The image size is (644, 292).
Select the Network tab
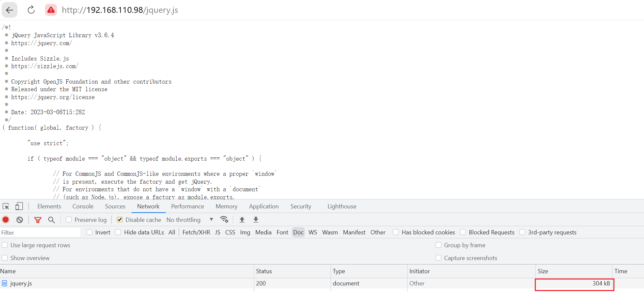(148, 206)
